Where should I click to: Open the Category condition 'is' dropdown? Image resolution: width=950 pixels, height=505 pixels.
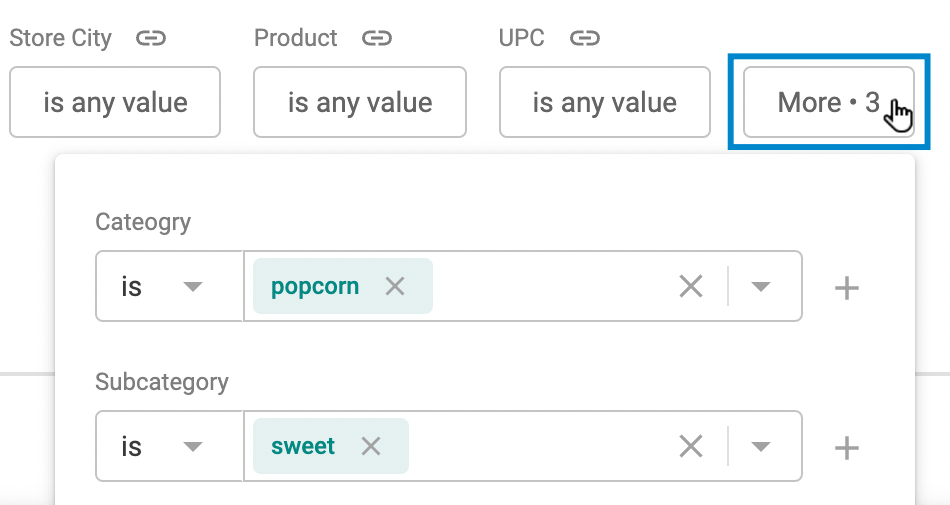click(x=170, y=286)
